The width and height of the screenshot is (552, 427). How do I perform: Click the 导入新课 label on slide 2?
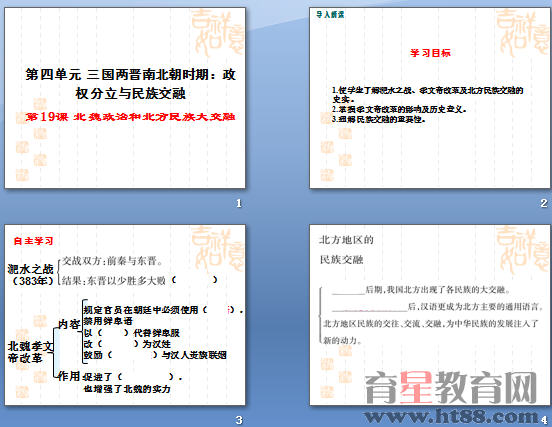click(330, 14)
